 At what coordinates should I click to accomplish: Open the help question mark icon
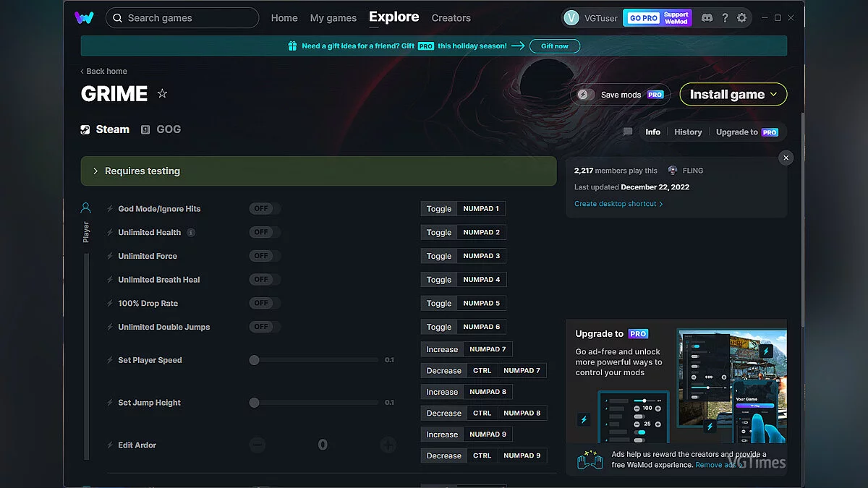point(725,18)
